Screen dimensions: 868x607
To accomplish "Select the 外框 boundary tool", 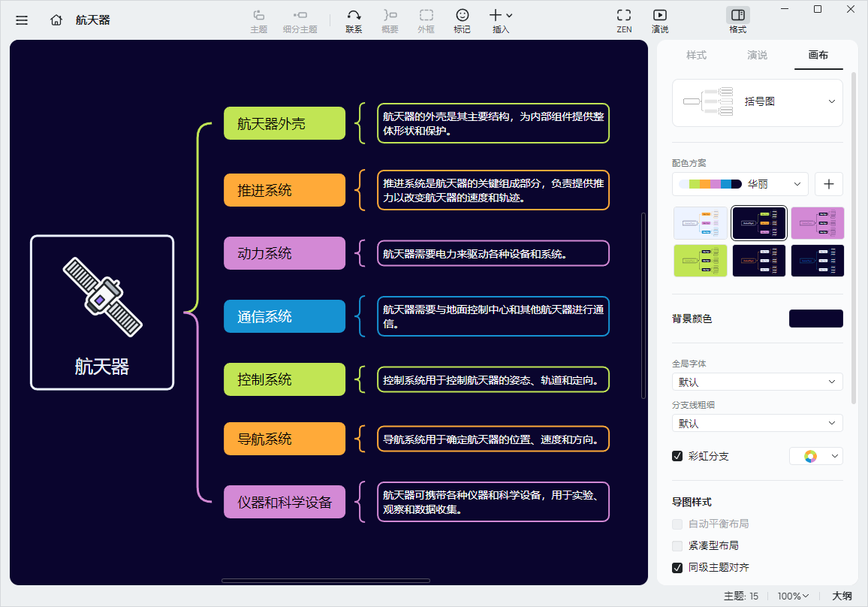I will (x=426, y=20).
